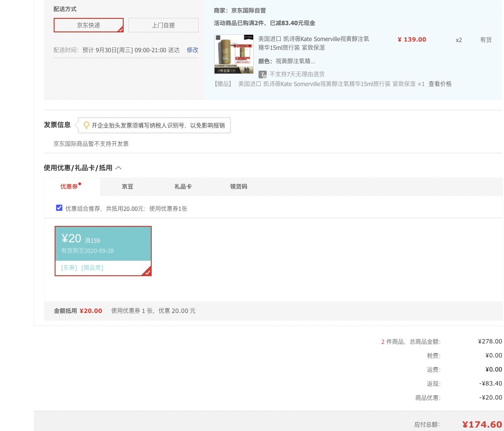Click the 税费 value ¥0.00
504x431 pixels.
tap(493, 356)
